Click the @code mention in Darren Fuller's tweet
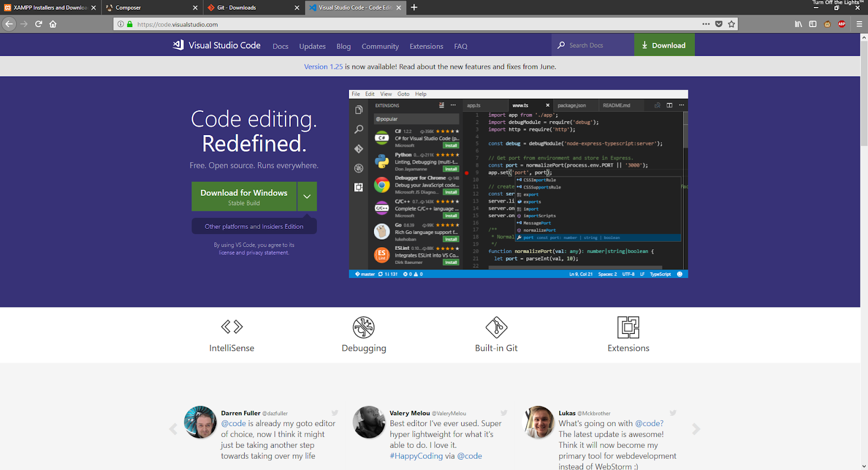Screen dimensions: 868x470 tap(233, 423)
